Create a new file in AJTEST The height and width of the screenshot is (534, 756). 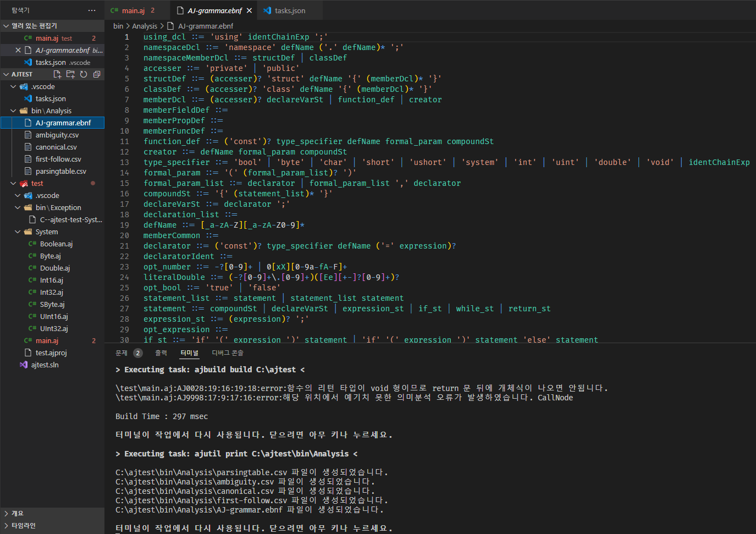pos(57,74)
